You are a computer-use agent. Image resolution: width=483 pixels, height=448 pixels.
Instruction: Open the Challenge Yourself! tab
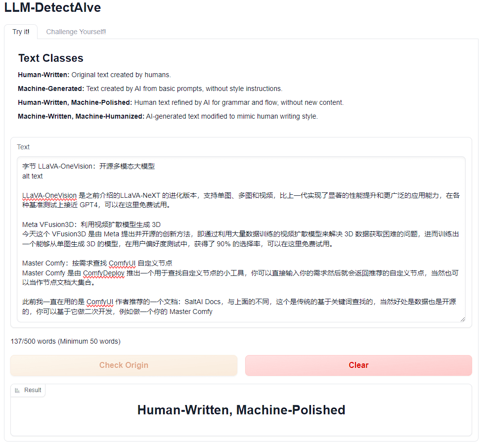tap(76, 32)
